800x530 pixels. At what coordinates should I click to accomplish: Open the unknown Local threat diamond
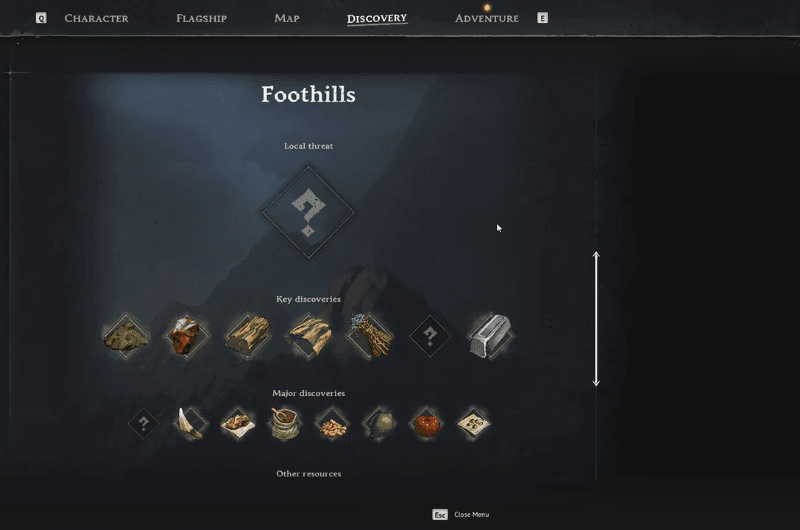[x=308, y=212]
